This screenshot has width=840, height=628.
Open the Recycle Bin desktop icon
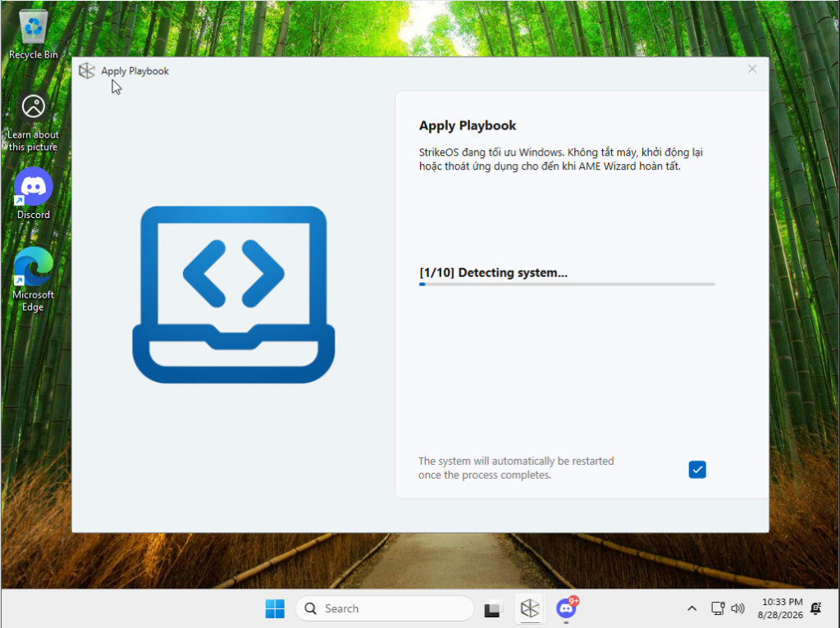33,34
